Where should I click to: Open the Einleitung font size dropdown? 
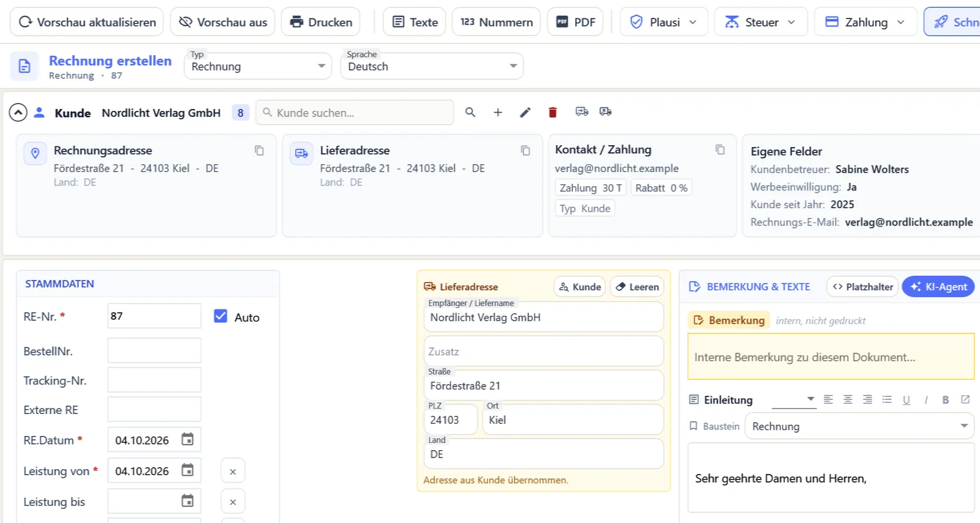tap(794, 399)
